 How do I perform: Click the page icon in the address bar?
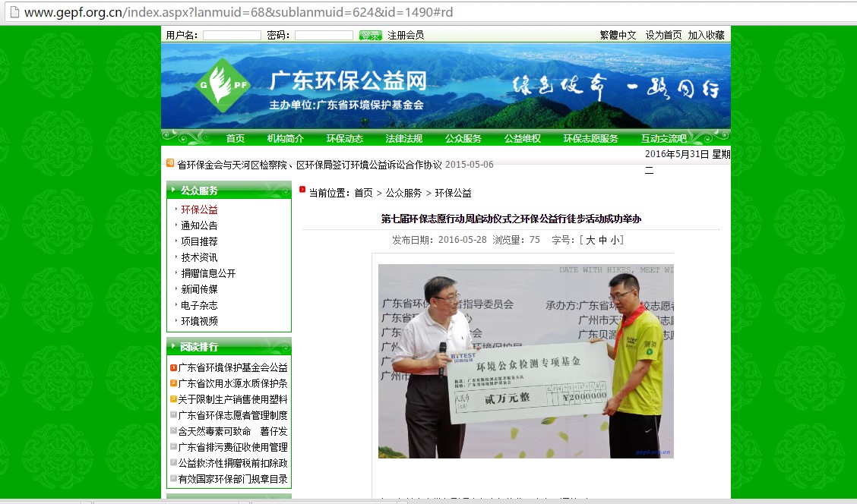coord(14,11)
